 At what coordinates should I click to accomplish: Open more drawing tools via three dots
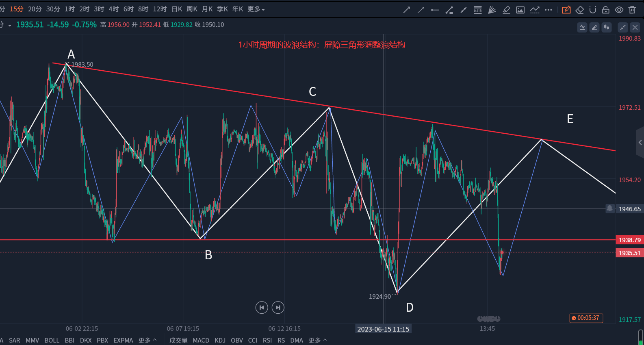[x=549, y=10]
